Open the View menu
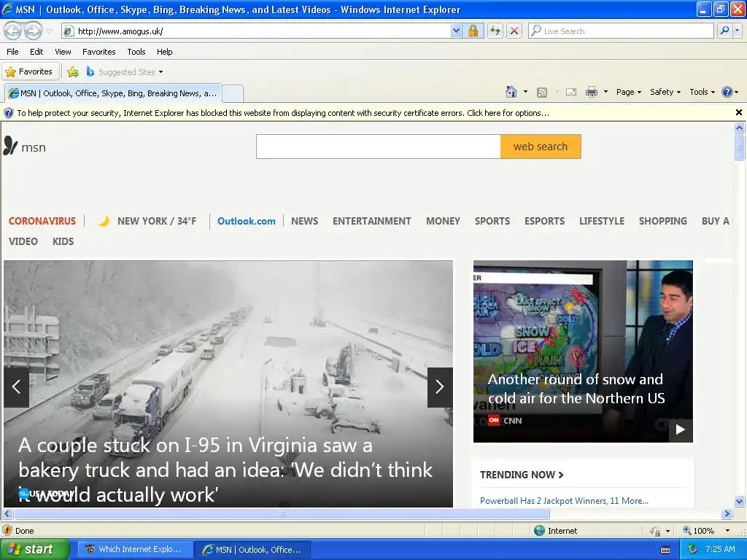Viewport: 747px width, 560px height. point(63,52)
